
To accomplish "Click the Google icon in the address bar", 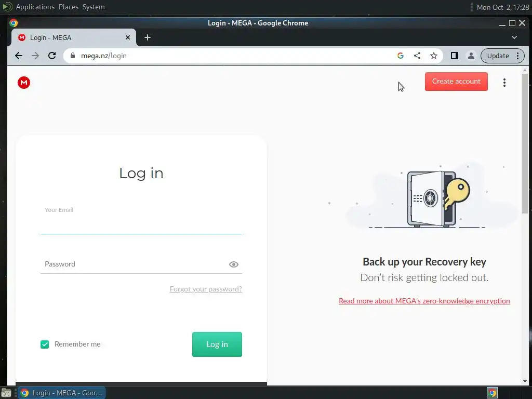I will pyautogui.click(x=401, y=56).
